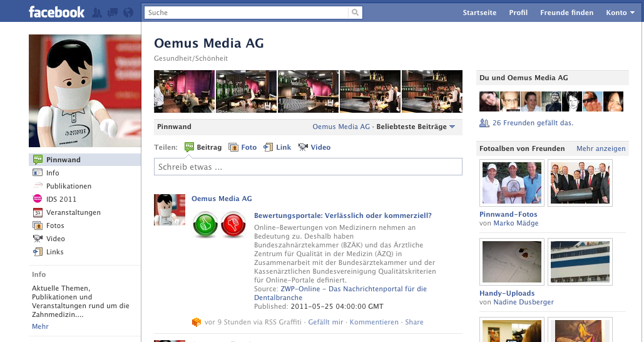This screenshot has width=644, height=342.
Task: Click the Links sidebar icon
Action: pyautogui.click(x=38, y=252)
